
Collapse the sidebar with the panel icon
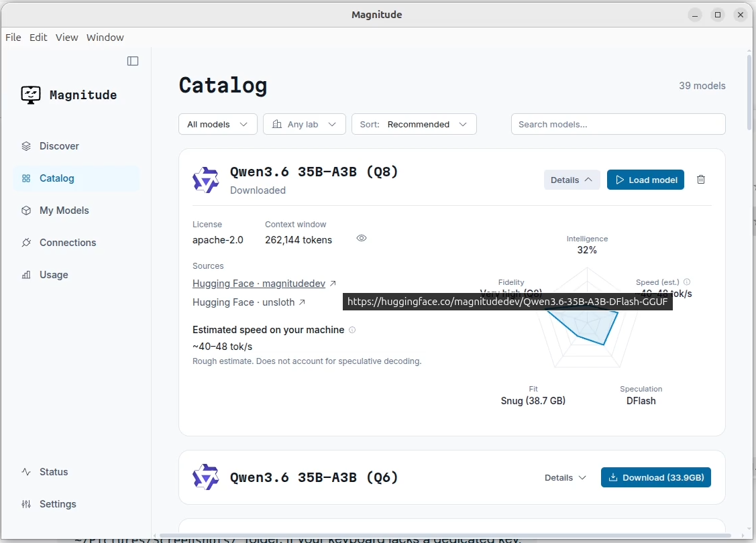coord(133,61)
